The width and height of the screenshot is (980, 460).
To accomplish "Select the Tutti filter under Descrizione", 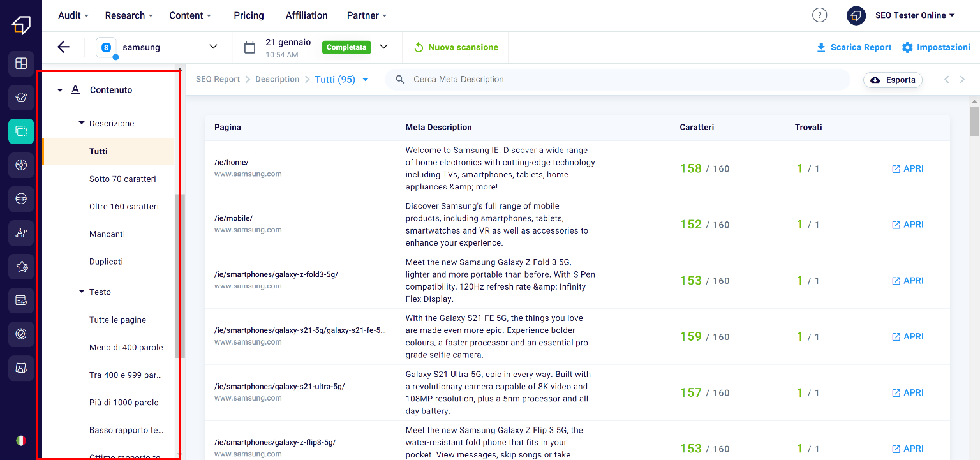I will pyautogui.click(x=98, y=151).
